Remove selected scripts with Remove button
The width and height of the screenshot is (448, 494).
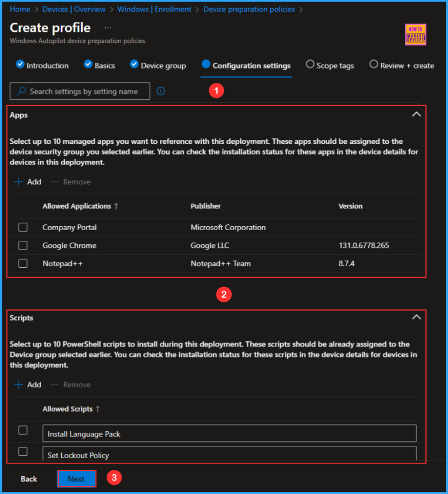70,384
